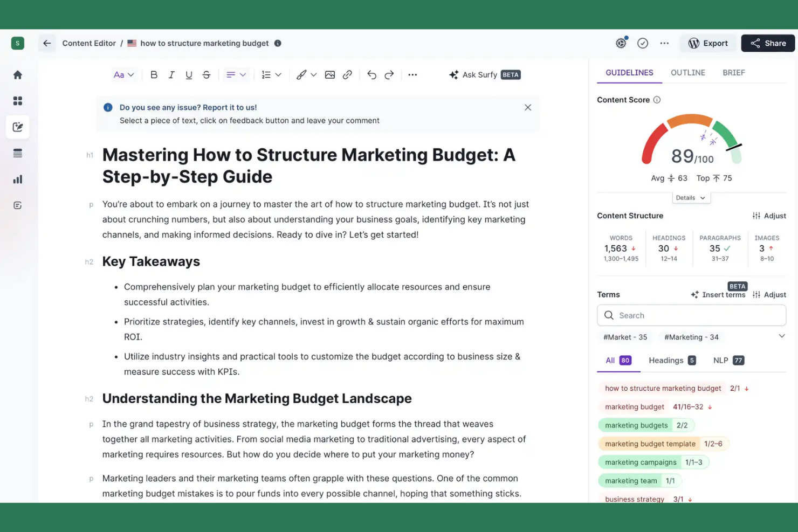Click the content score gauge
This screenshot has width=798, height=532.
point(692,140)
